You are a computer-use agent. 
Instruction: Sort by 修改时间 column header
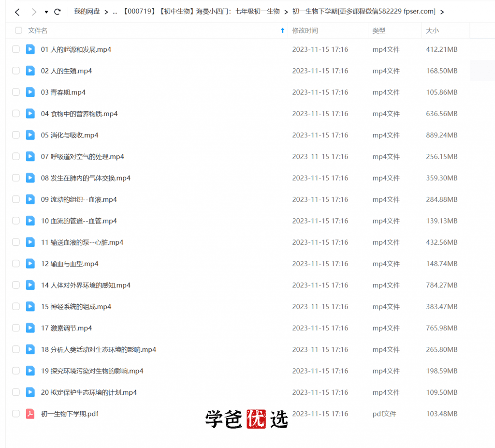tap(305, 30)
